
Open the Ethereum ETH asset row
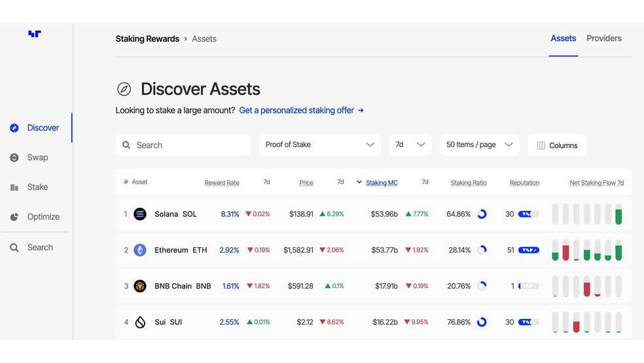(374, 250)
